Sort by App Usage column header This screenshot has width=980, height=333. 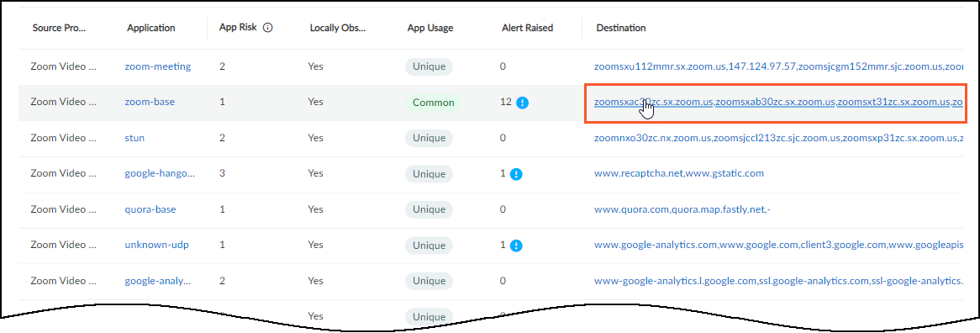[x=430, y=28]
